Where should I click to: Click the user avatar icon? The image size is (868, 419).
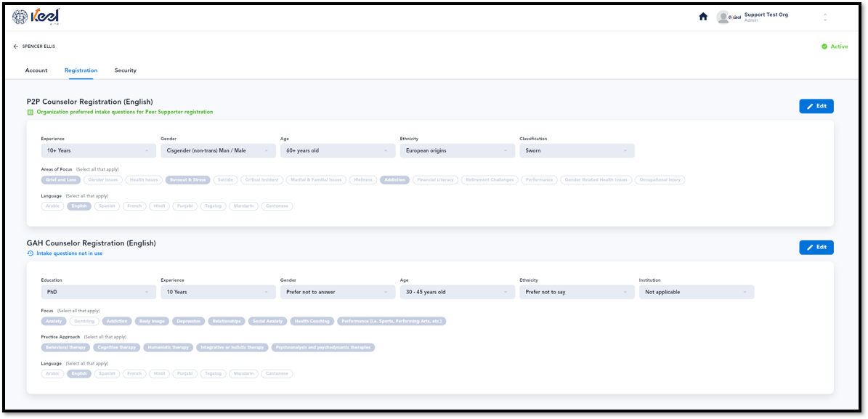(723, 17)
